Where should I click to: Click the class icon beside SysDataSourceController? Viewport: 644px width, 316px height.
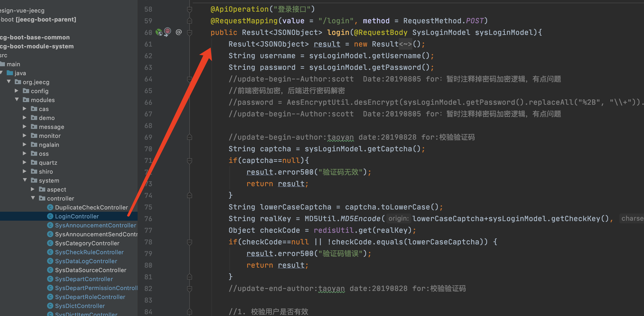point(50,270)
